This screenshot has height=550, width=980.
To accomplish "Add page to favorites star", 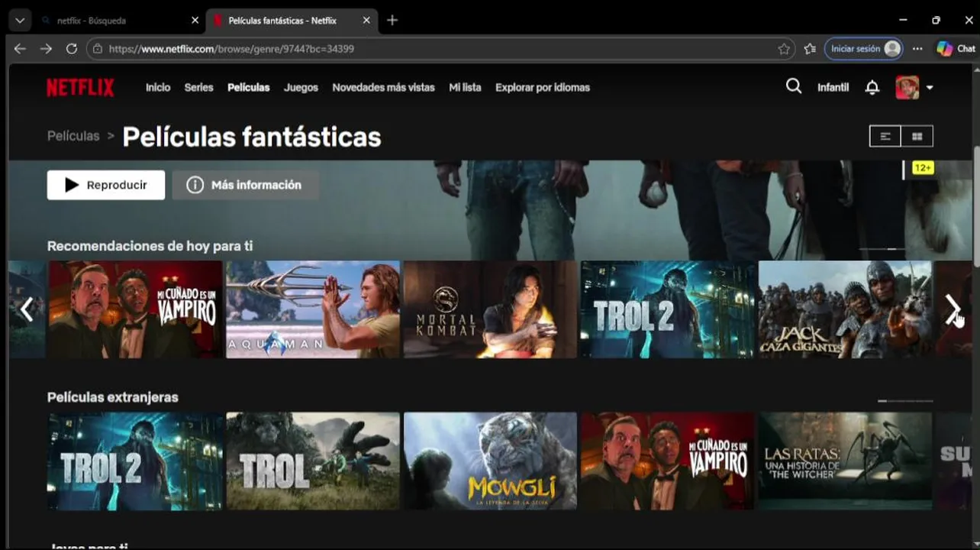I will click(x=784, y=49).
